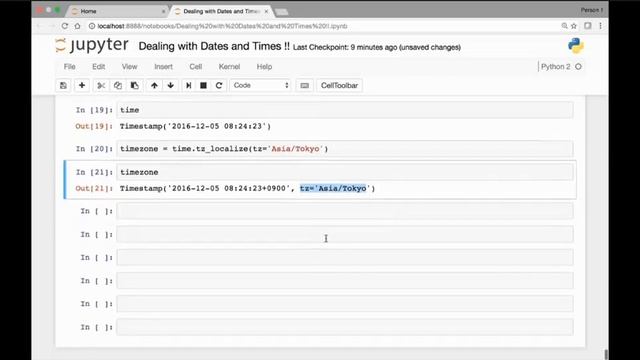640x360 pixels.
Task: Open a new browser tab
Action: click(x=281, y=12)
